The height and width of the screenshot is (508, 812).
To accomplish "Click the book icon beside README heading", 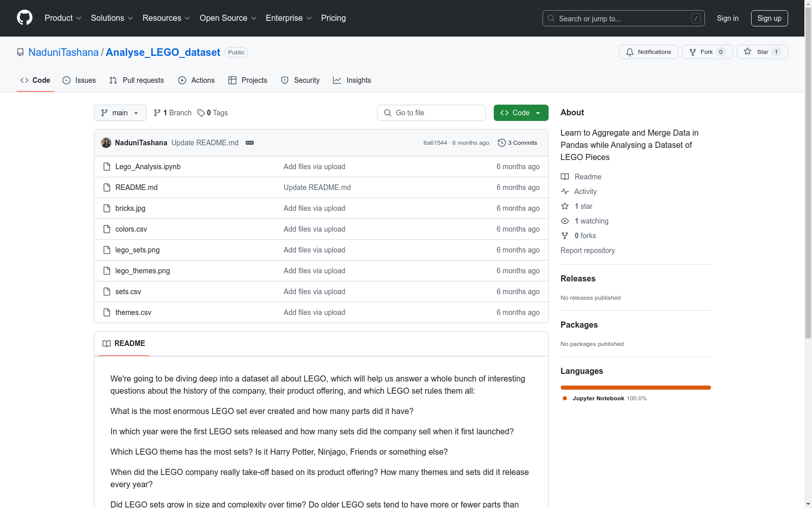I will [107, 344].
